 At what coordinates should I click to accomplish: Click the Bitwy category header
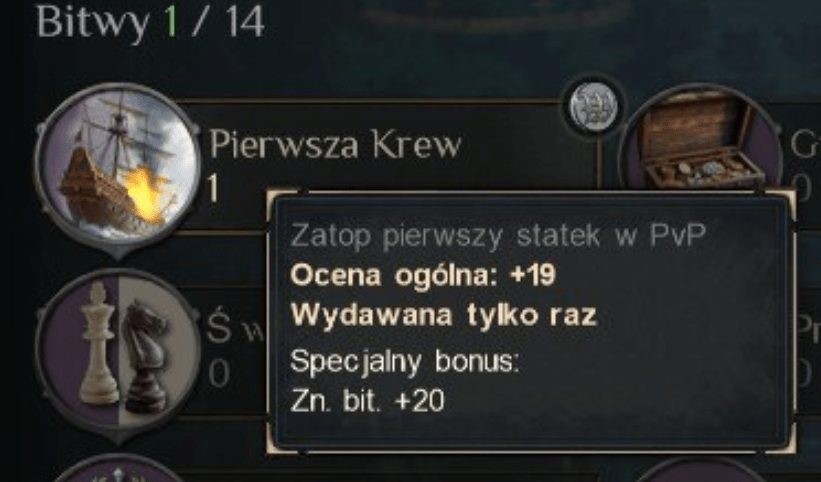click(x=93, y=24)
